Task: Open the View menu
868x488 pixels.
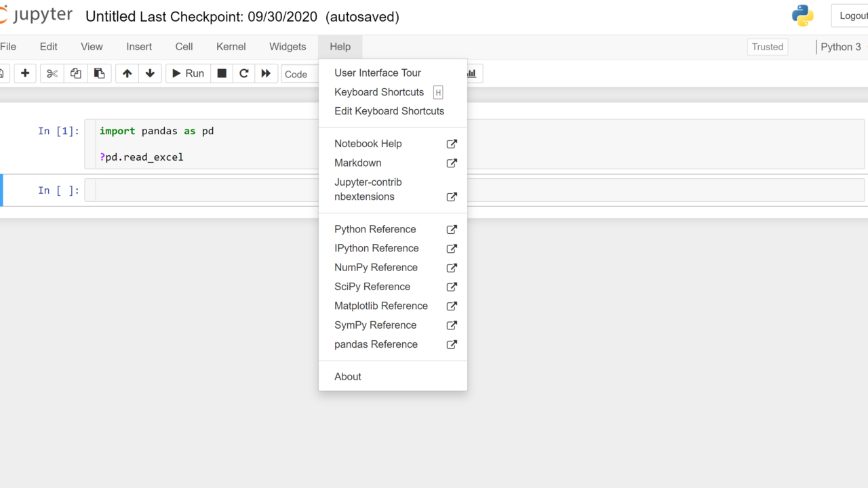Action: click(92, 47)
